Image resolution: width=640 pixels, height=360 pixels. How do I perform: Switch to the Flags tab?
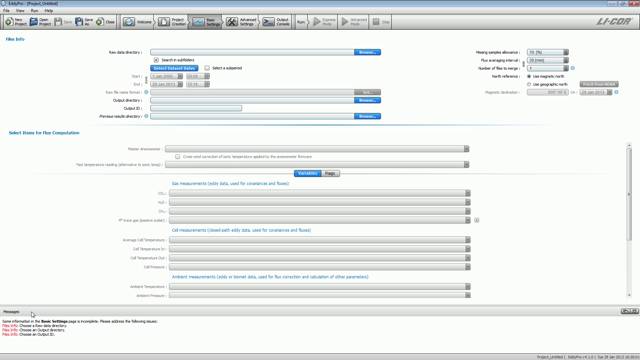coord(330,173)
